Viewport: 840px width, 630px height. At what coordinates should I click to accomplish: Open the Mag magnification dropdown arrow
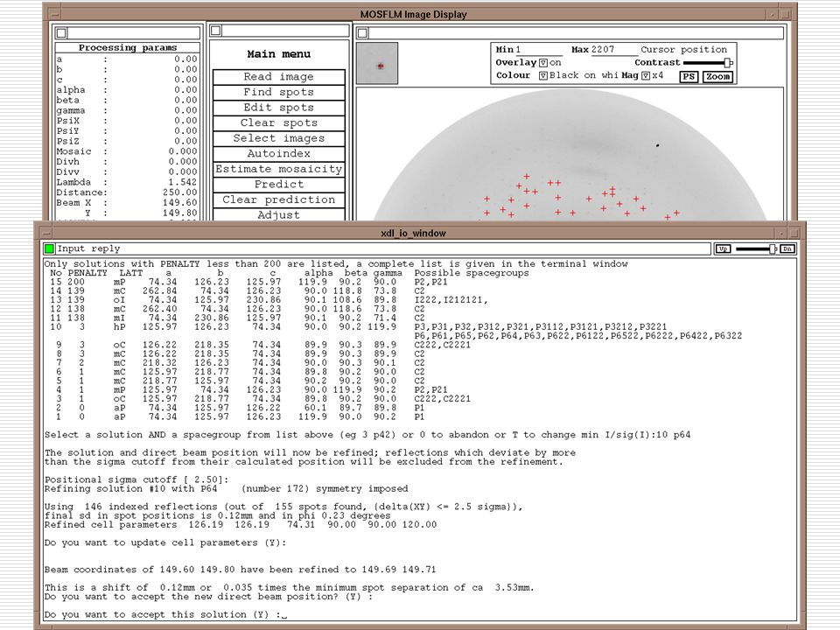(646, 75)
